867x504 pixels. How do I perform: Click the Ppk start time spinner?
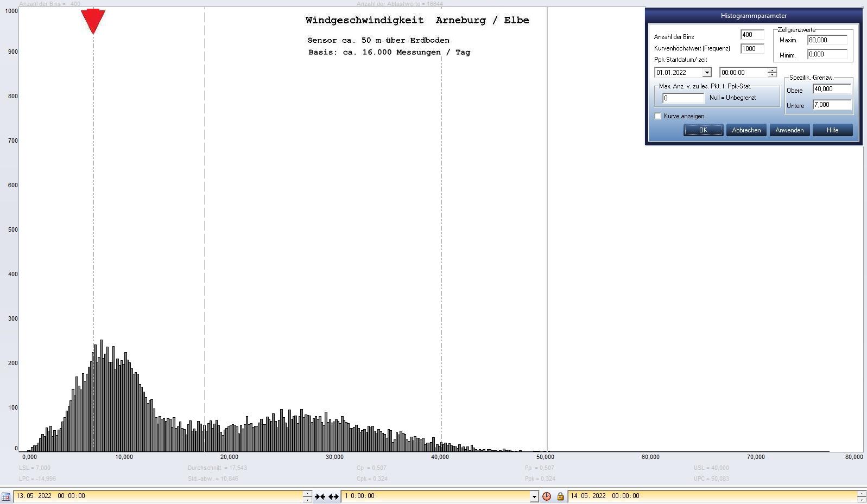click(772, 73)
